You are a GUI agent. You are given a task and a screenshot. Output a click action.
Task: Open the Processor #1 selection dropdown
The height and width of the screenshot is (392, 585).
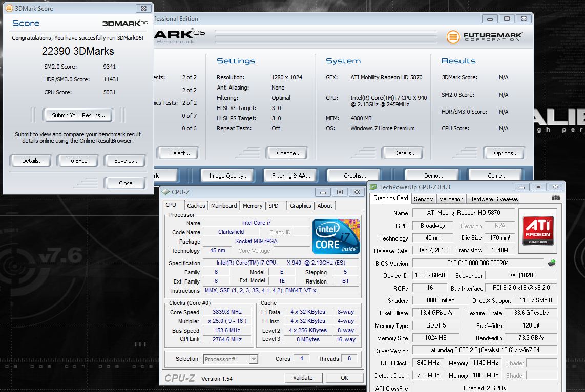(x=254, y=359)
